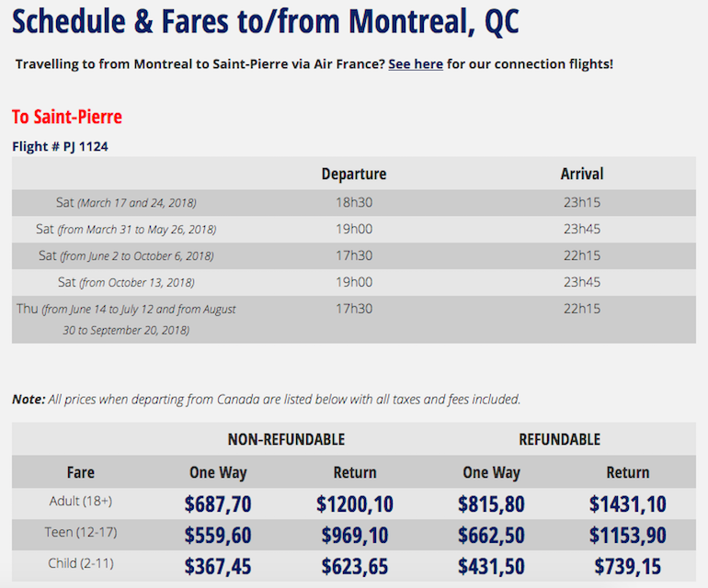The height and width of the screenshot is (588, 708).
Task: Click the Schedule & Fares Montreal heading
Action: coord(266,21)
